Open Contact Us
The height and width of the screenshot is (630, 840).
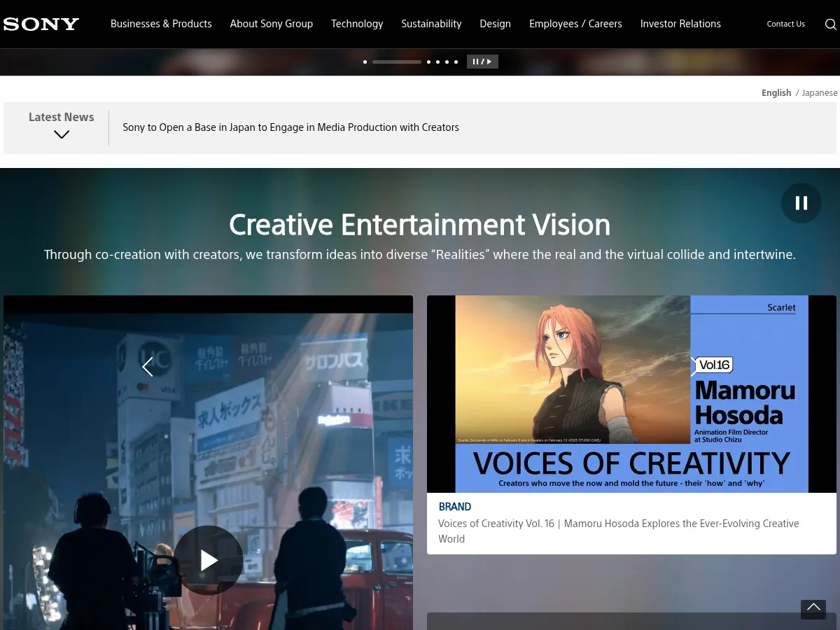coord(785,24)
